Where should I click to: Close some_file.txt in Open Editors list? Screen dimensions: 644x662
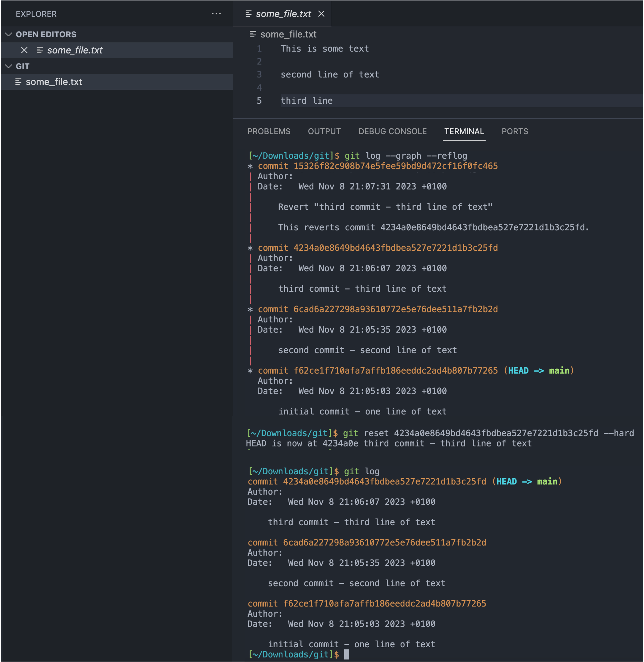24,50
